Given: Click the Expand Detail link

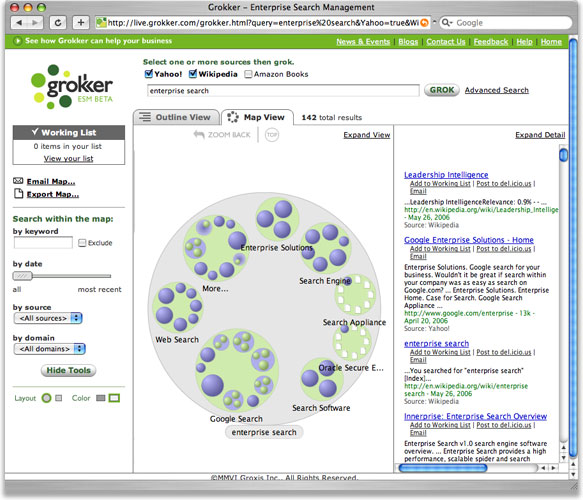Looking at the screenshot, I should (540, 135).
